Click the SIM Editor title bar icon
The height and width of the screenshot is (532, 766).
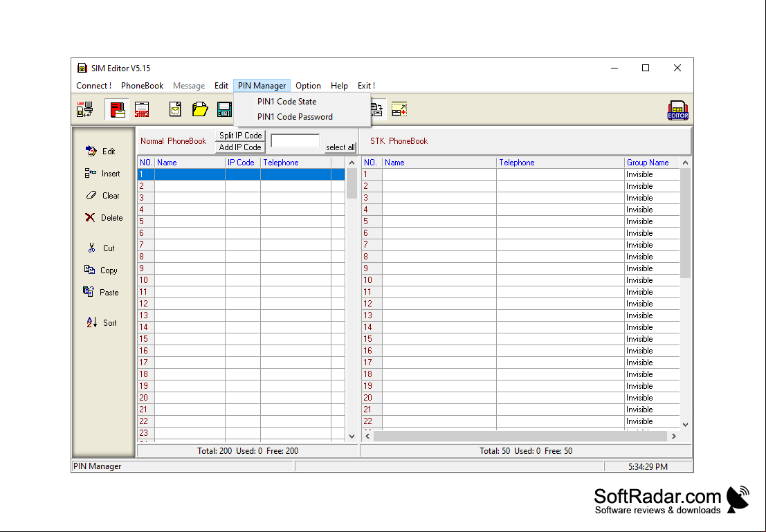coord(82,68)
